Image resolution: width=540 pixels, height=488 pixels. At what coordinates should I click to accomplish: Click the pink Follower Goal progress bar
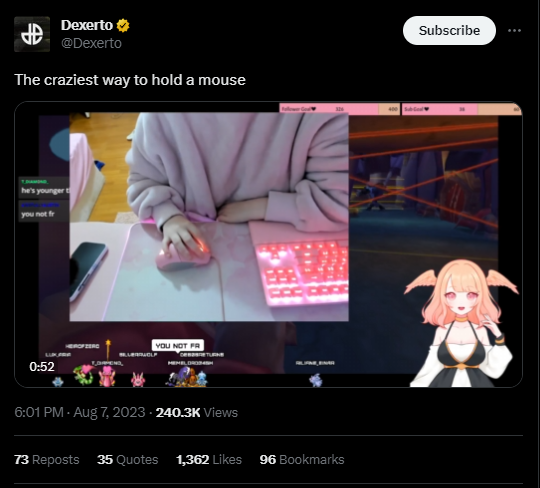[x=339, y=109]
